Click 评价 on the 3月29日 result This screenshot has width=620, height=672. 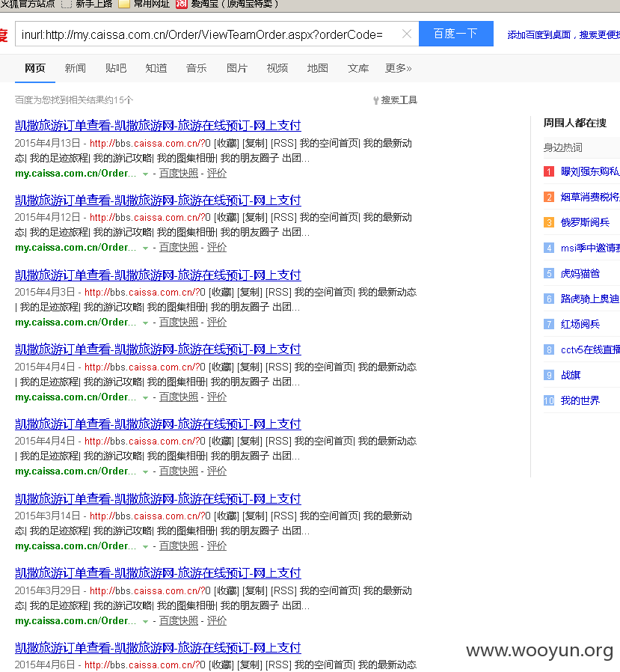tap(217, 620)
